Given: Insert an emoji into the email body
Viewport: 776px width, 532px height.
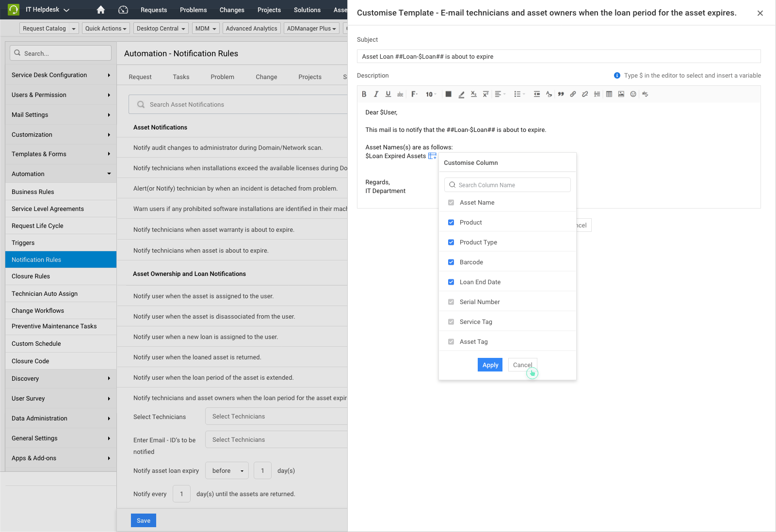Looking at the screenshot, I should tap(633, 94).
